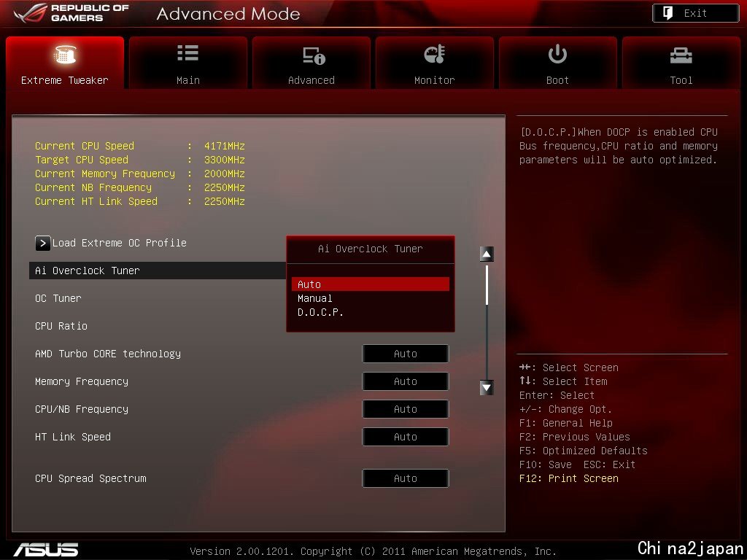Click the scroll up arrow
747x560 pixels.
point(487,254)
